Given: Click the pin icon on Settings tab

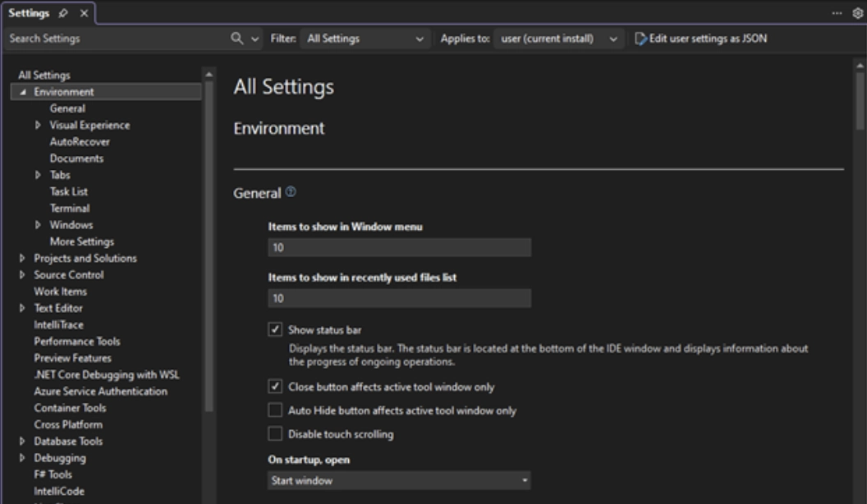Looking at the screenshot, I should click(x=64, y=14).
